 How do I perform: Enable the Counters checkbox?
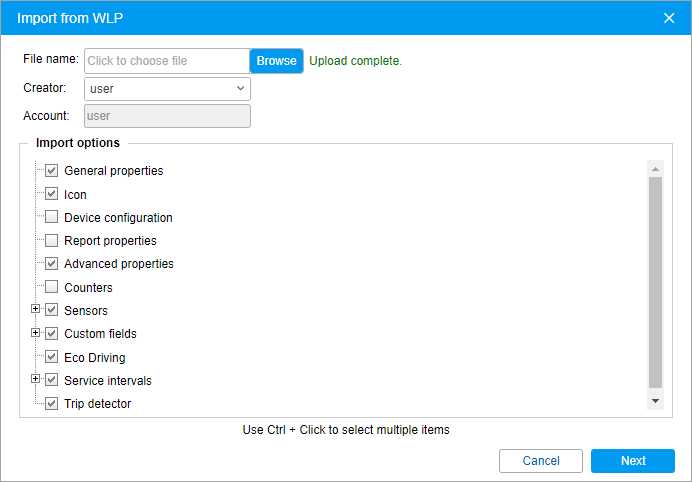[x=52, y=287]
